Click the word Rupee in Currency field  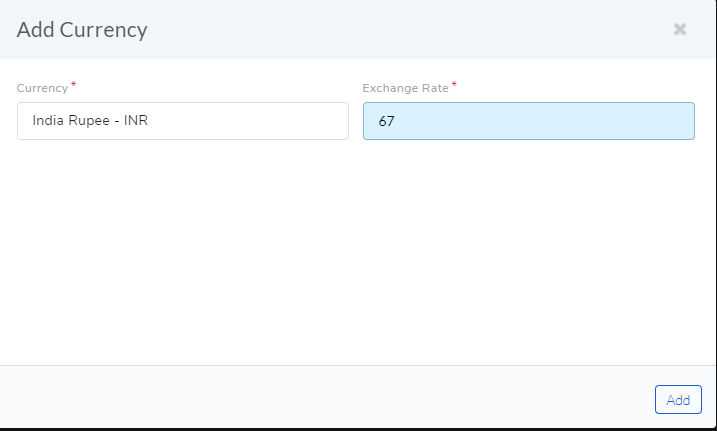[90, 121]
